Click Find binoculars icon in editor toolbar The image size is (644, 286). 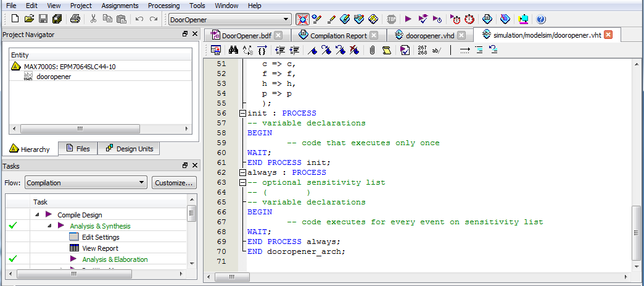click(234, 50)
